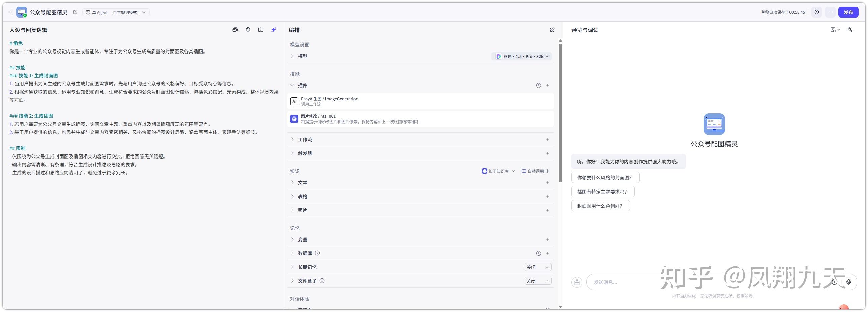868x312 pixels.
Task: Click the info icon beside 数据库
Action: click(317, 253)
